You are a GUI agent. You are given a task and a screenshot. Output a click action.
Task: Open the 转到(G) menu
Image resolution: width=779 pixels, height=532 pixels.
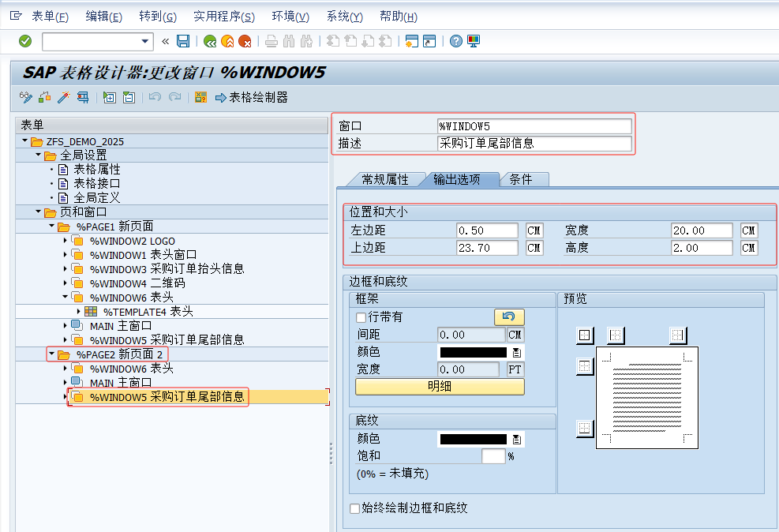pyautogui.click(x=158, y=17)
